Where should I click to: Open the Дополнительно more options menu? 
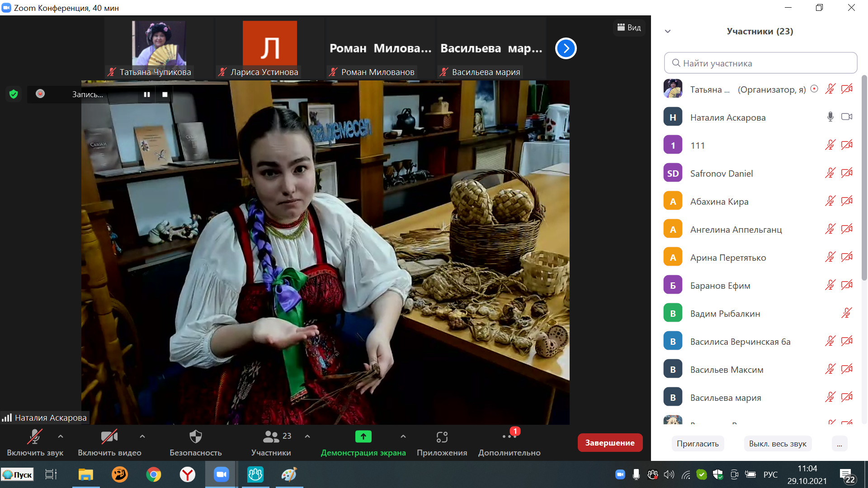pos(509,443)
